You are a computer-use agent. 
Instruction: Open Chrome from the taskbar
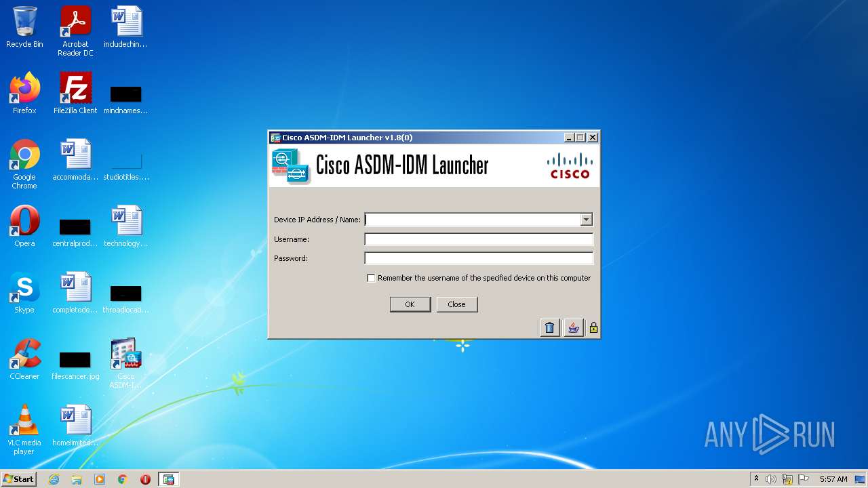(123, 479)
